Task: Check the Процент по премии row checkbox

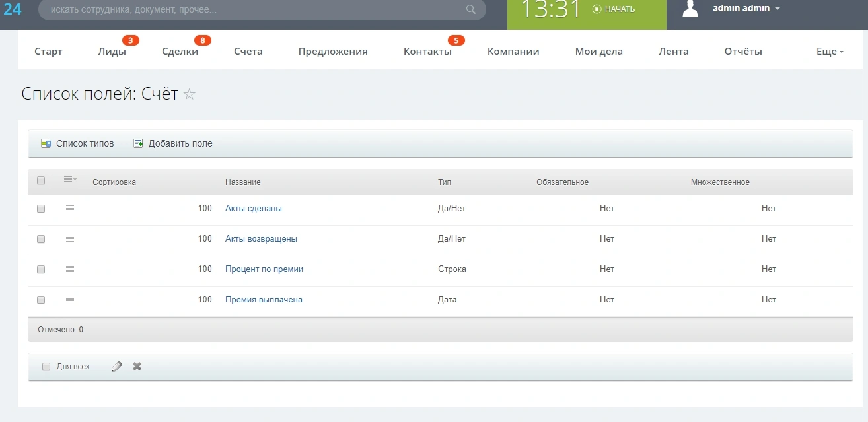Action: pos(41,269)
